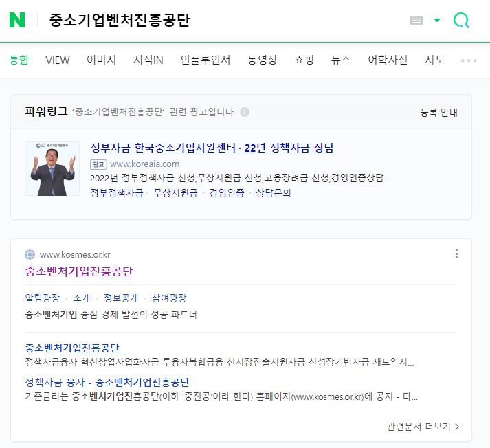Select the 통합 tab
The image size is (490, 448).
coord(19,60)
